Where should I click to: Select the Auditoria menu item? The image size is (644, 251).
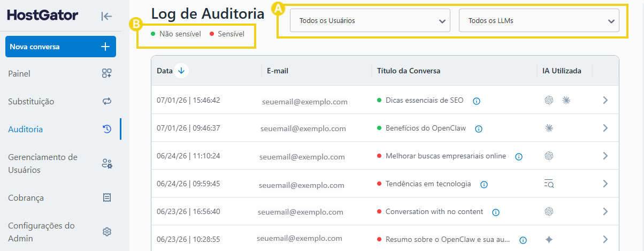26,129
